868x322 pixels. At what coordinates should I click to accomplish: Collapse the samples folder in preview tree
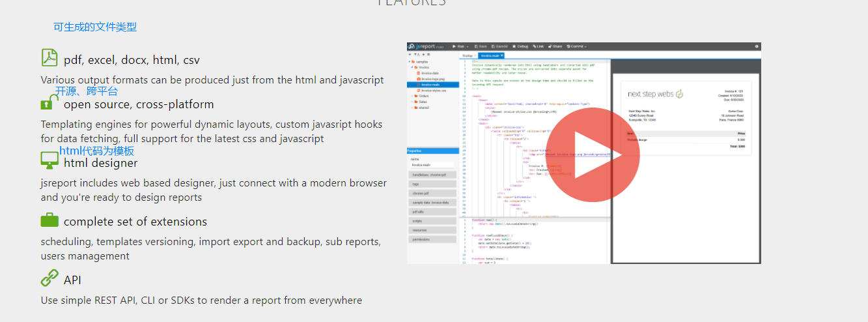410,62
